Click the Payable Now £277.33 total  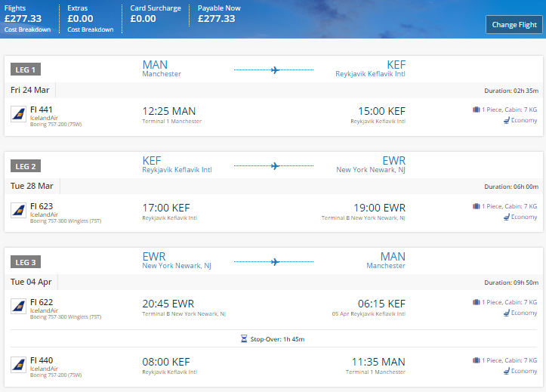point(217,18)
